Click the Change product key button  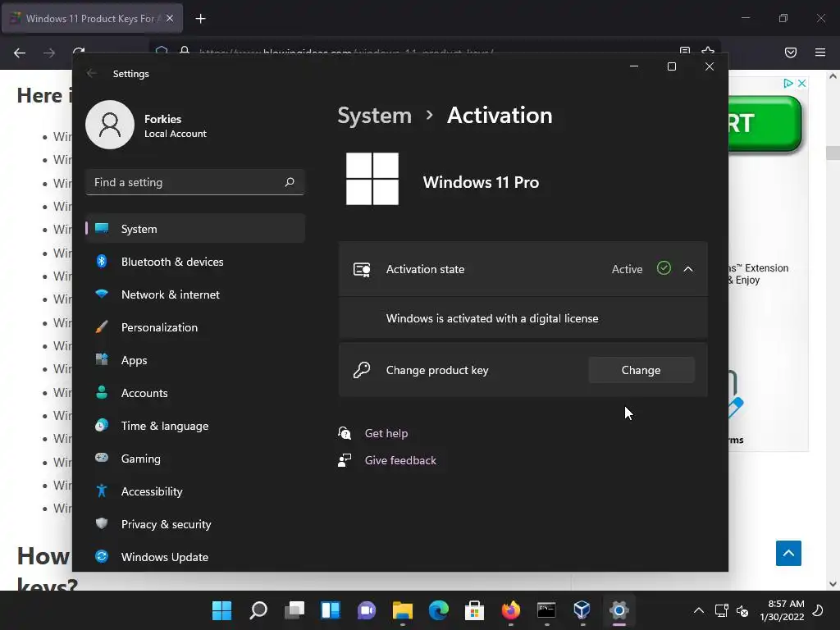641,370
